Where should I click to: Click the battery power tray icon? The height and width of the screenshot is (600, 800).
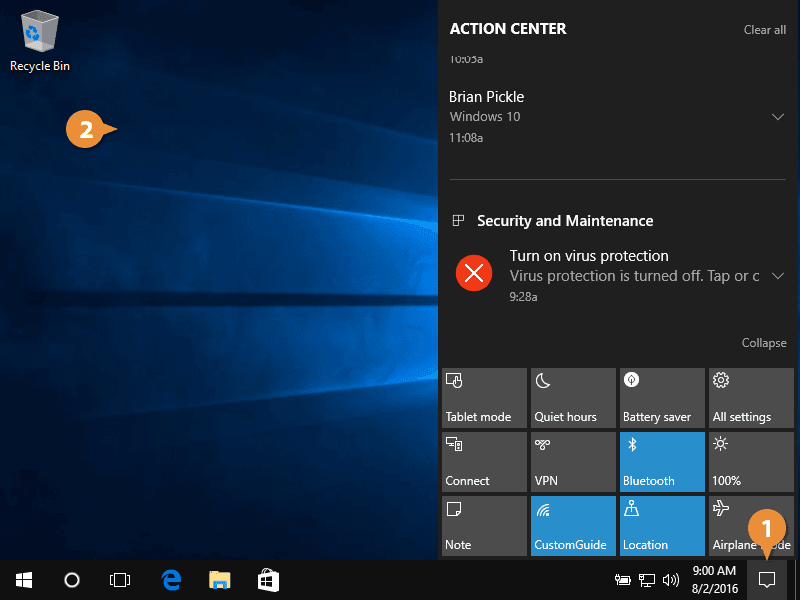[x=622, y=580]
